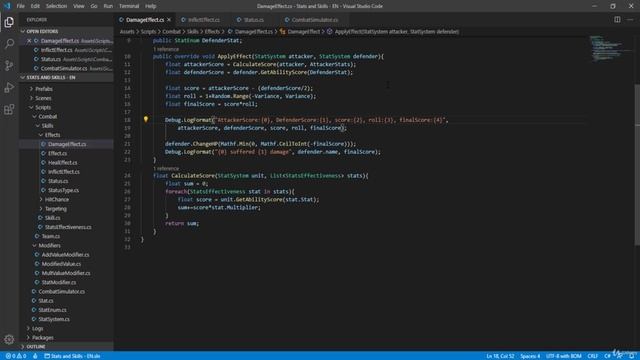Open the Edit menu

35,6
